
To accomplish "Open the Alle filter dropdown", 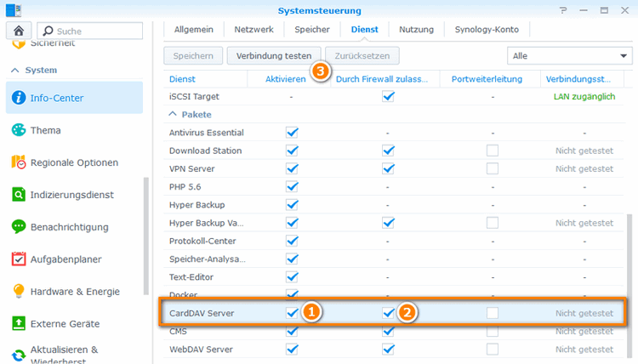I will point(569,56).
